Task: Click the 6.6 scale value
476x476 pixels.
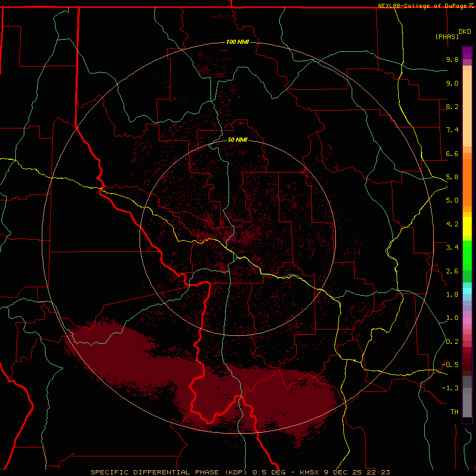Action: pos(452,153)
